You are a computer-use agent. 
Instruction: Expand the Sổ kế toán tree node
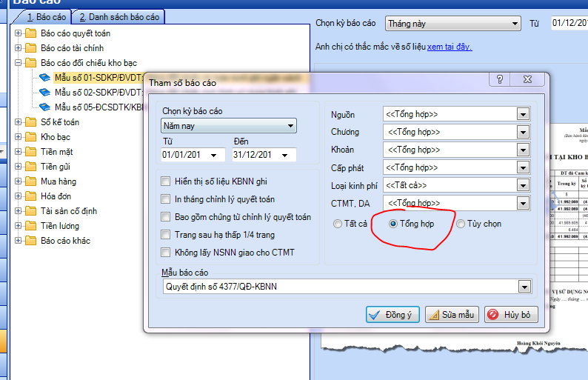click(19, 122)
